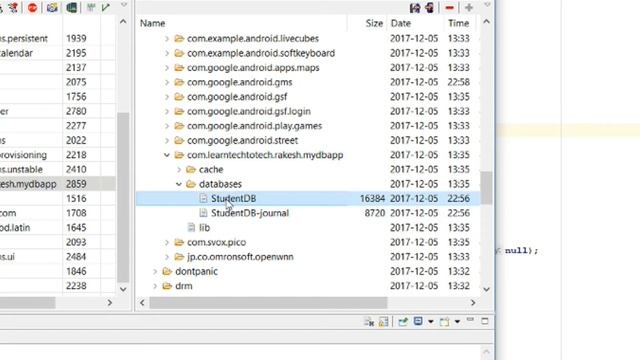Click File Explorer vertical scrollbar down arrow

tap(486, 289)
